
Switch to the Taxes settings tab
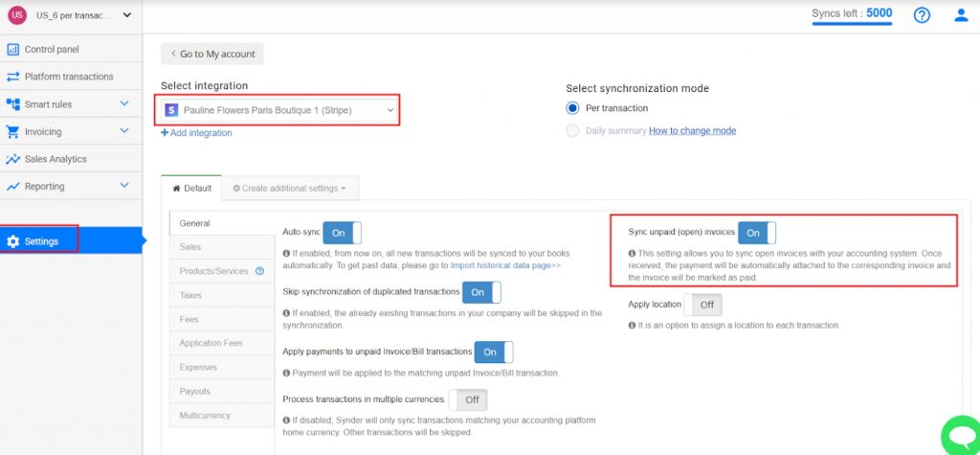(x=190, y=295)
